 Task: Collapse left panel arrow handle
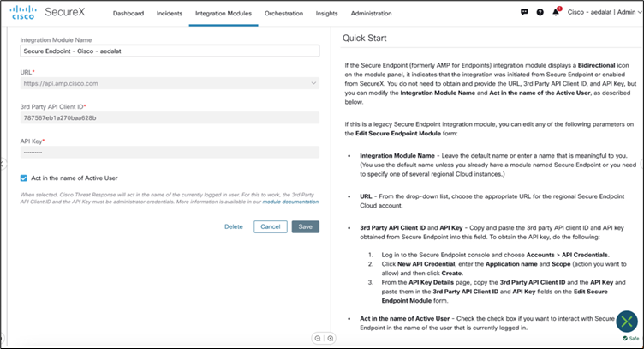(3, 164)
